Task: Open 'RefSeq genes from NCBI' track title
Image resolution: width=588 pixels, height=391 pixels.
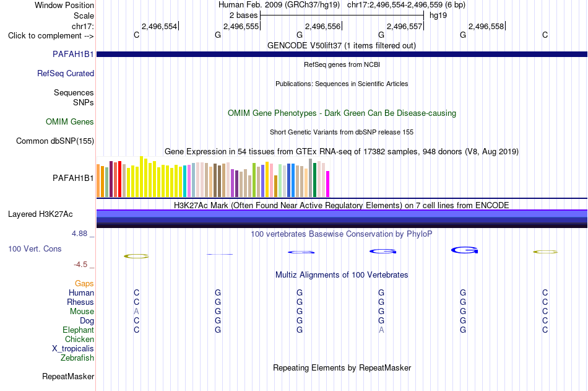Action: pos(342,64)
